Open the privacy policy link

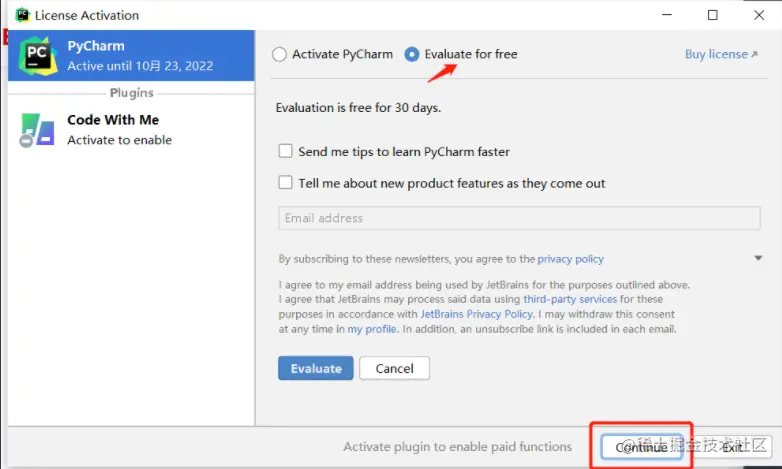571,259
